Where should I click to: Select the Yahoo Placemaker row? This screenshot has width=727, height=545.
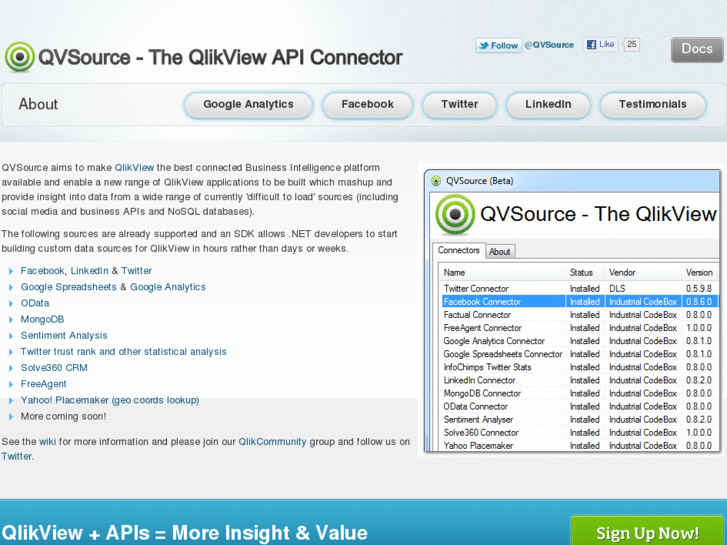(x=579, y=445)
